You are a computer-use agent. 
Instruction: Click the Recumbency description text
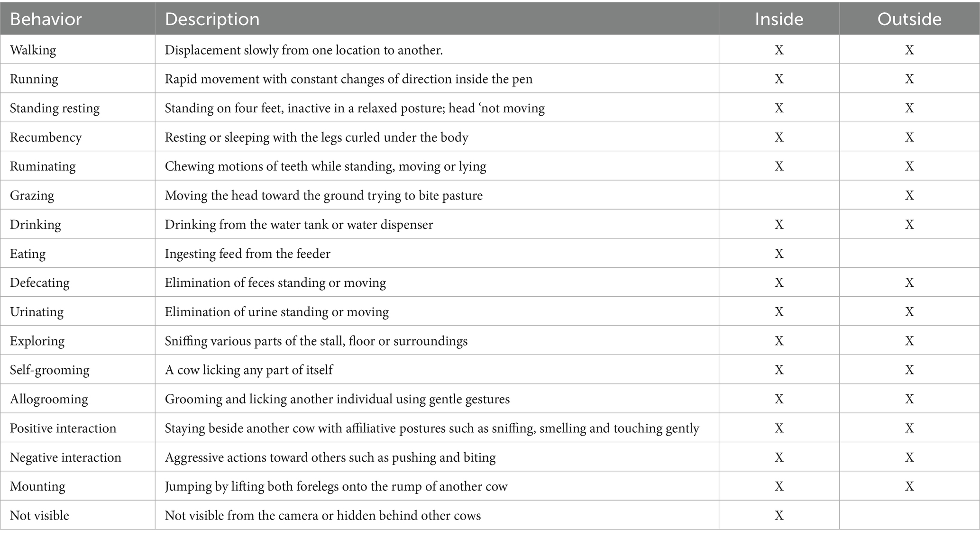point(316,137)
